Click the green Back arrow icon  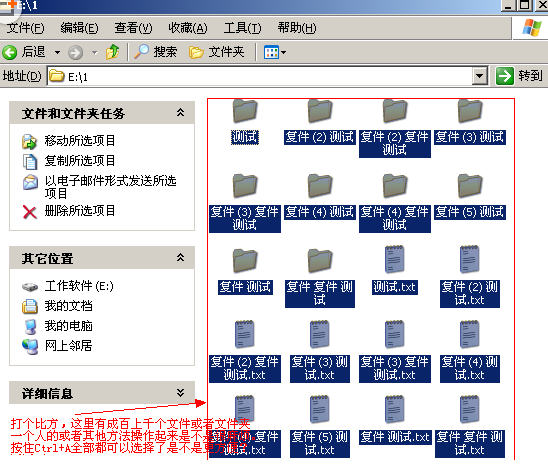(x=9, y=52)
